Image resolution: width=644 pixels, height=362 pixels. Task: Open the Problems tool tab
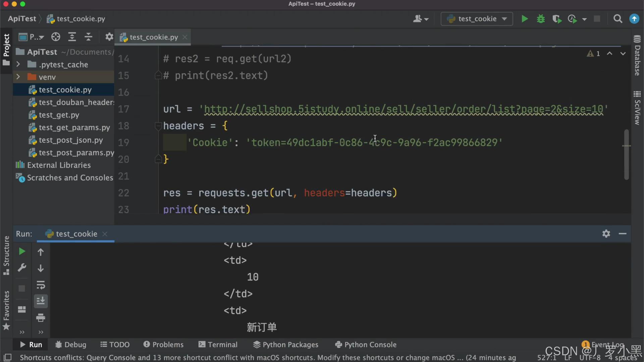[163, 345]
